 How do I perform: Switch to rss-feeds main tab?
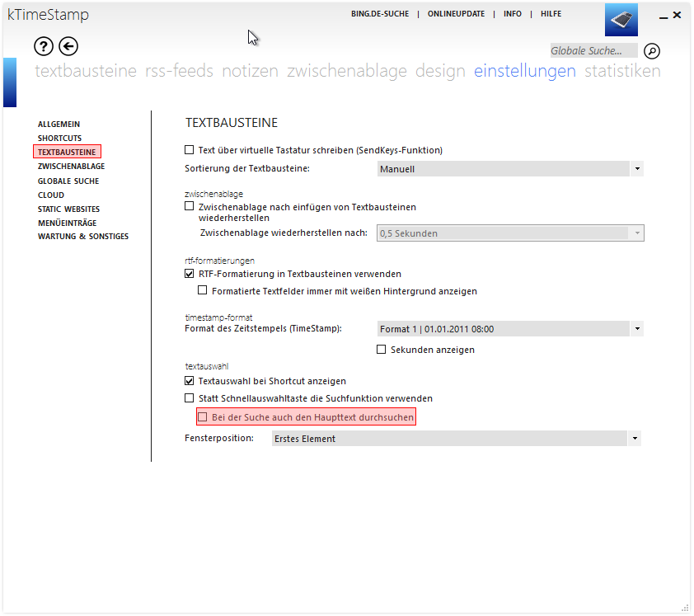(179, 71)
